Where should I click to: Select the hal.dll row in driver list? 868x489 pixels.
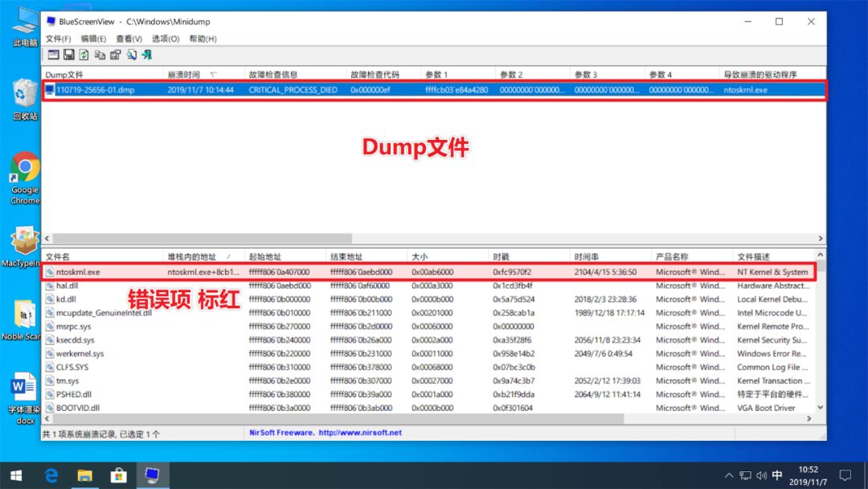coord(68,286)
